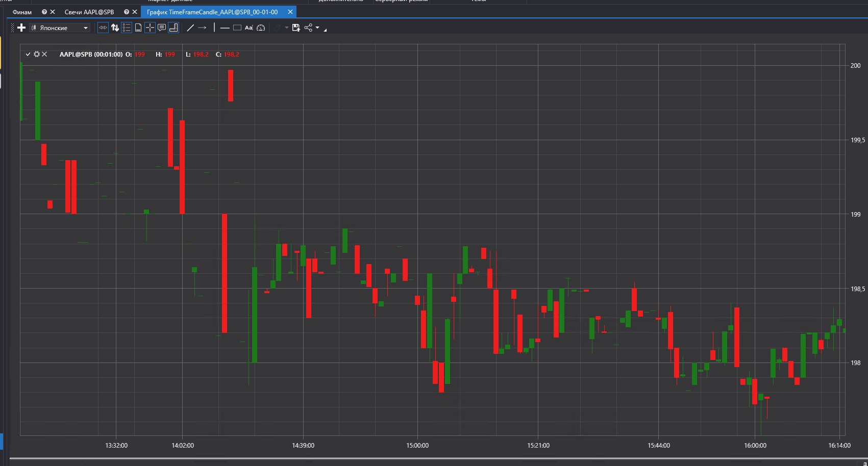Toggle the legend list button
The height and width of the screenshot is (466, 868).
pyautogui.click(x=127, y=28)
